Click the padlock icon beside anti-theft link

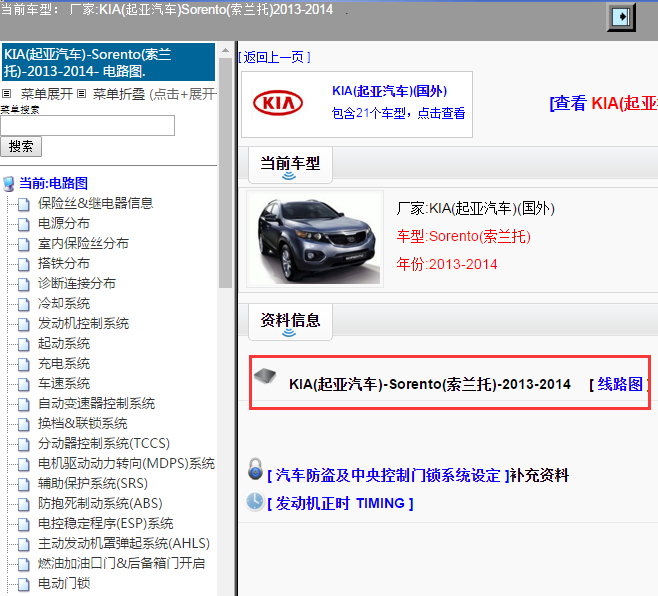(x=255, y=469)
